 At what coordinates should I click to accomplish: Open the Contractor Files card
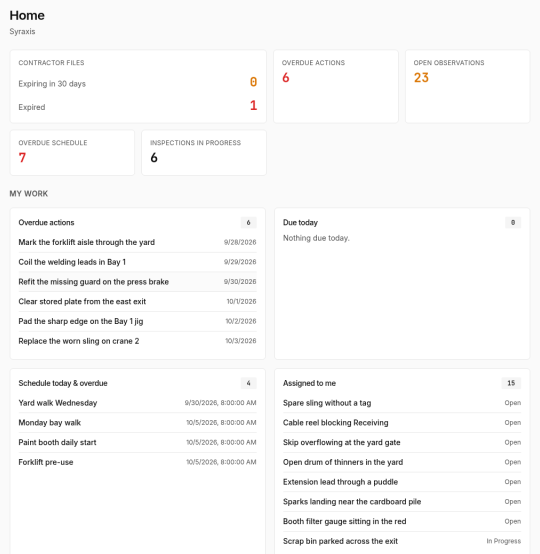tap(138, 87)
